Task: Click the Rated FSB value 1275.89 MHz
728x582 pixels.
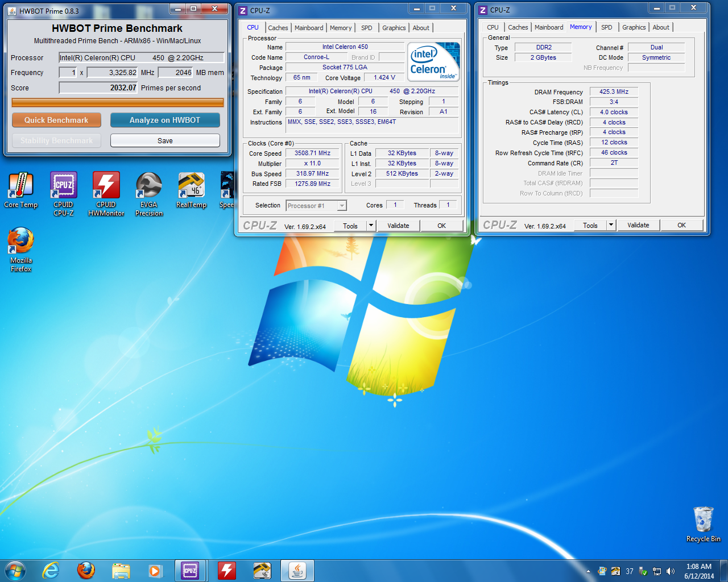Action: [312, 184]
